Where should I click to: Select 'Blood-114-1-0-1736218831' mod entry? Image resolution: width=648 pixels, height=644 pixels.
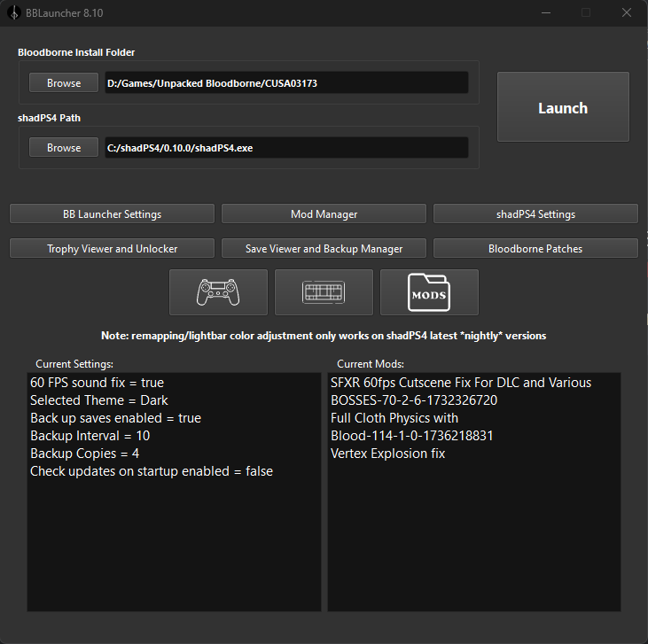411,436
